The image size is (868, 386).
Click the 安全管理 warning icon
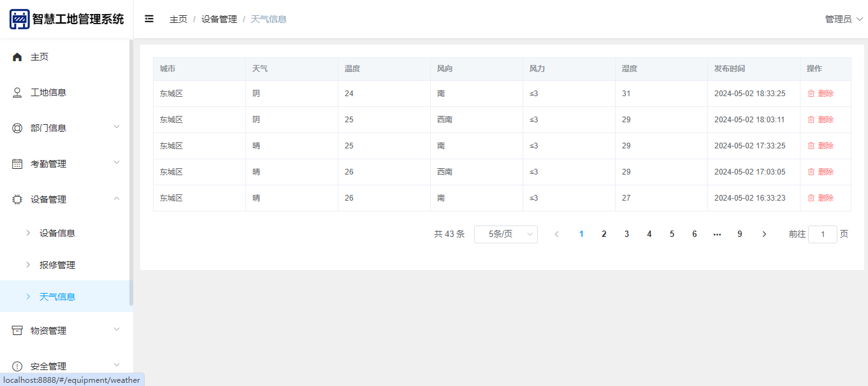click(17, 366)
